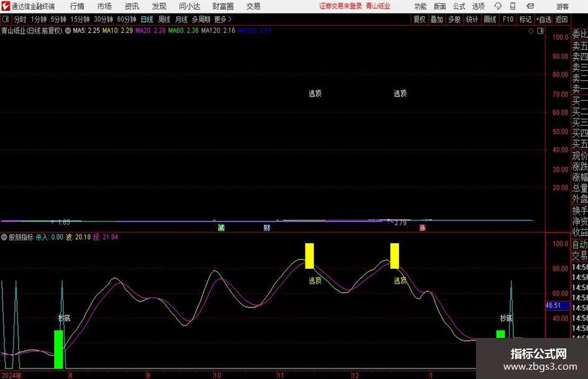Switch to 30分钟 period
The image size is (588, 379).
pyautogui.click(x=103, y=19)
